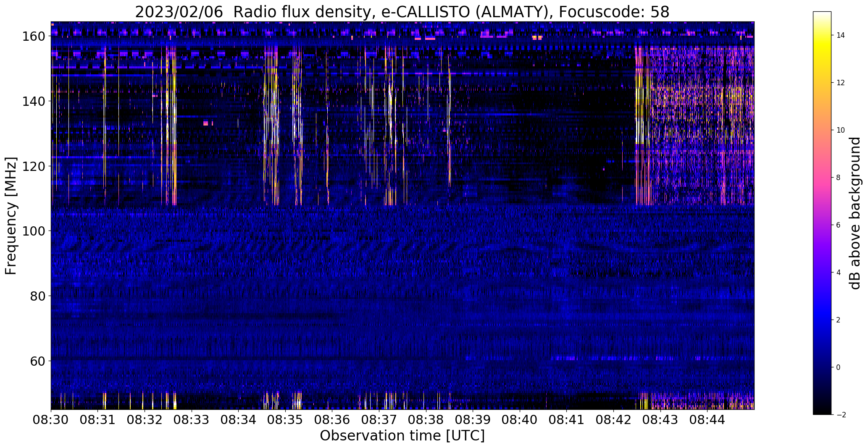Click the 08:33 time tick label

point(192,420)
